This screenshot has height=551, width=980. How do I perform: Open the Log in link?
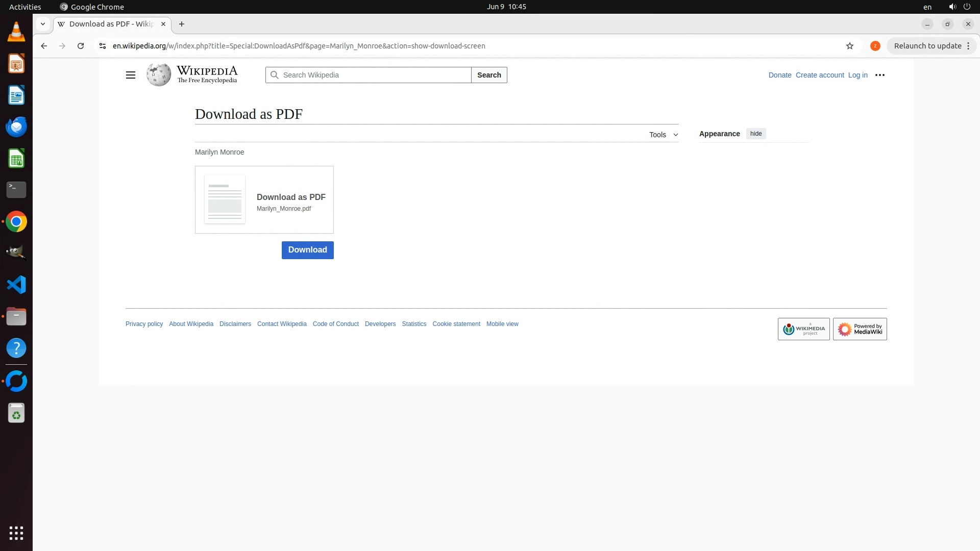point(857,75)
